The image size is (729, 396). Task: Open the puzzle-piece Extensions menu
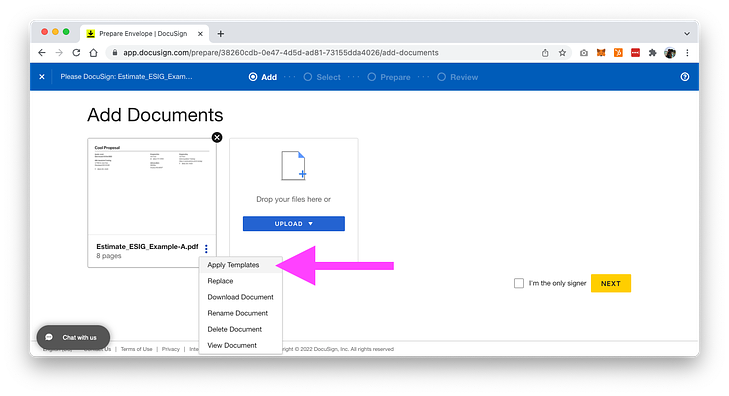pos(652,53)
